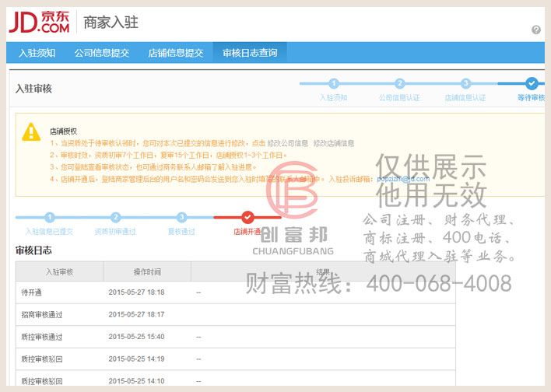Open the 入驻须知 tab
The width and height of the screenshot is (551, 392).
37,53
